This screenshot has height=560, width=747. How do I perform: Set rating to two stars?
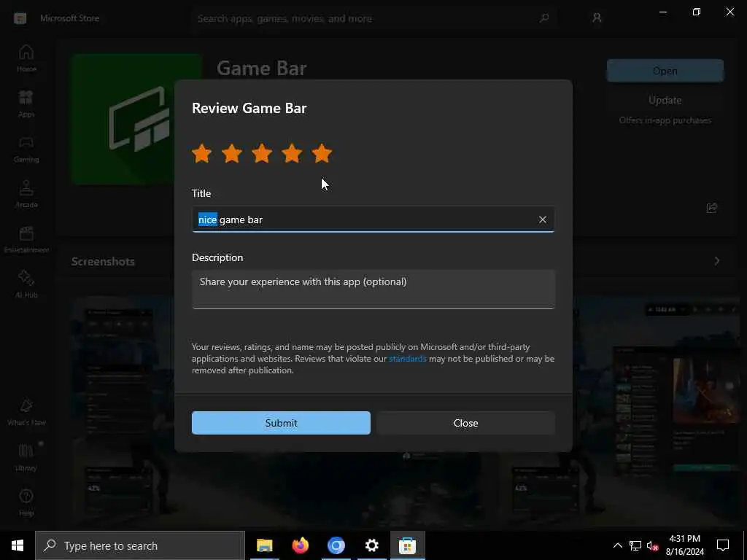click(x=232, y=153)
